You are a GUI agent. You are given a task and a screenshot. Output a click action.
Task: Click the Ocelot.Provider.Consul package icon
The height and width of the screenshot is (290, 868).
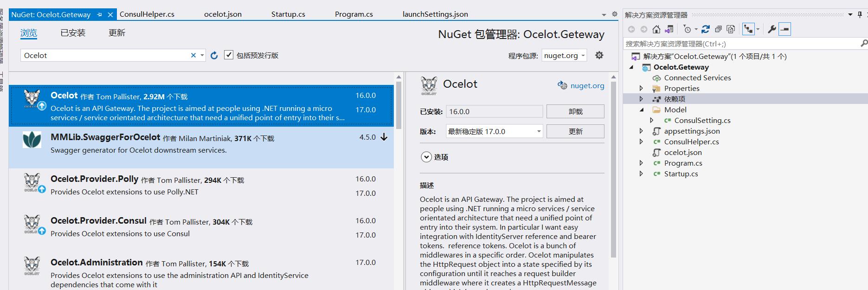tap(32, 224)
